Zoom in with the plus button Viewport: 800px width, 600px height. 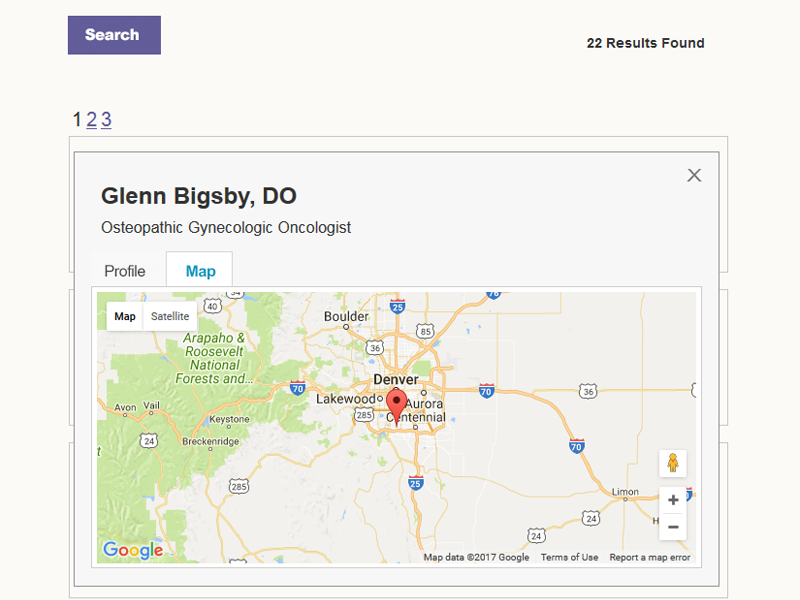(673, 500)
